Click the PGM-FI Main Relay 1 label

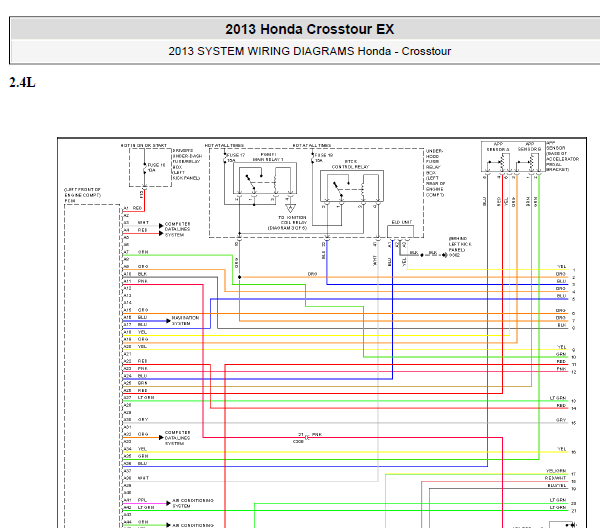[268, 157]
